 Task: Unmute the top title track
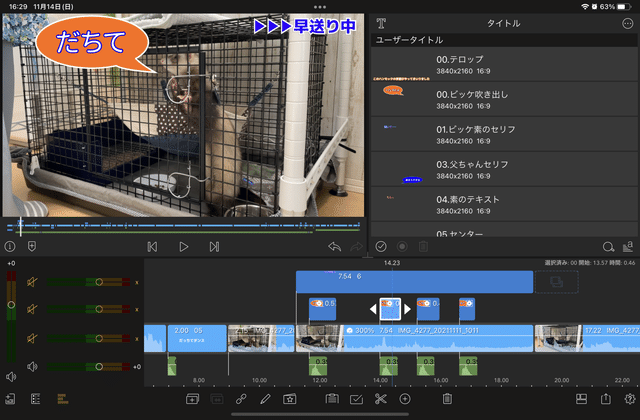[32, 282]
